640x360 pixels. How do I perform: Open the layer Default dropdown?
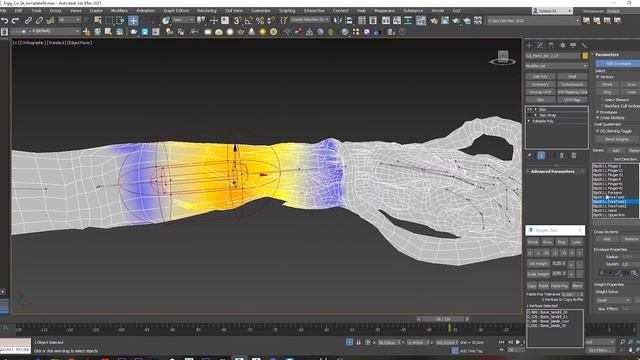tap(44, 31)
